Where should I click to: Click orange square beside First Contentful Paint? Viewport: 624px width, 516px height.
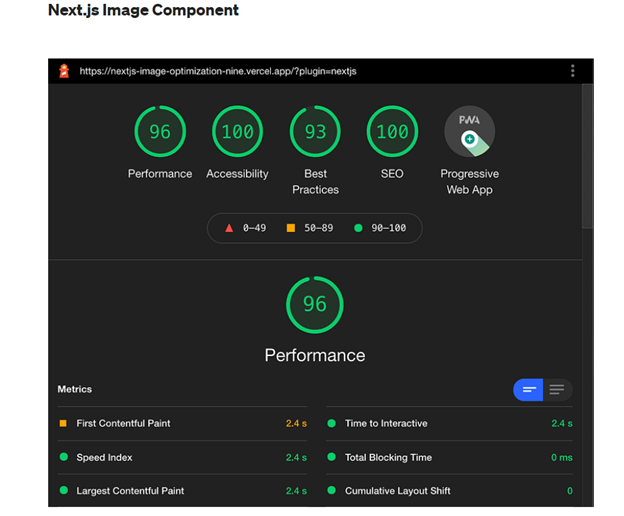(x=63, y=423)
